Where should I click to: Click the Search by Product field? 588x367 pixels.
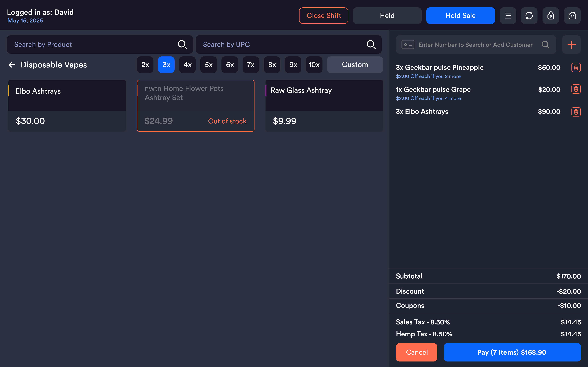click(x=92, y=44)
